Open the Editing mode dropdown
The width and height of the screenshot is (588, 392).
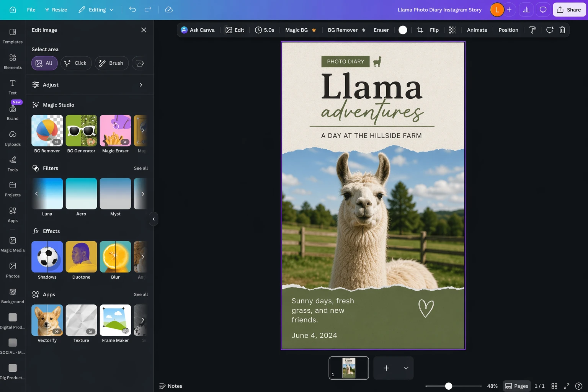96,10
